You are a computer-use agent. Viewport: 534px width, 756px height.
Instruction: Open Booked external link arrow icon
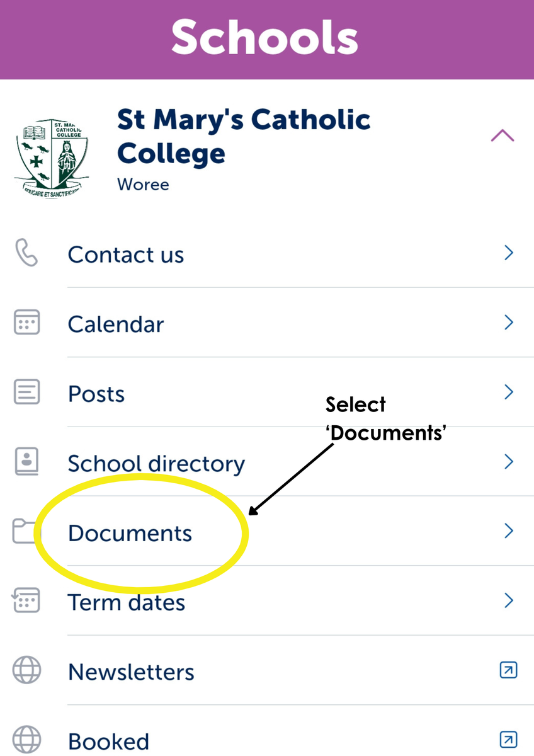point(508,739)
